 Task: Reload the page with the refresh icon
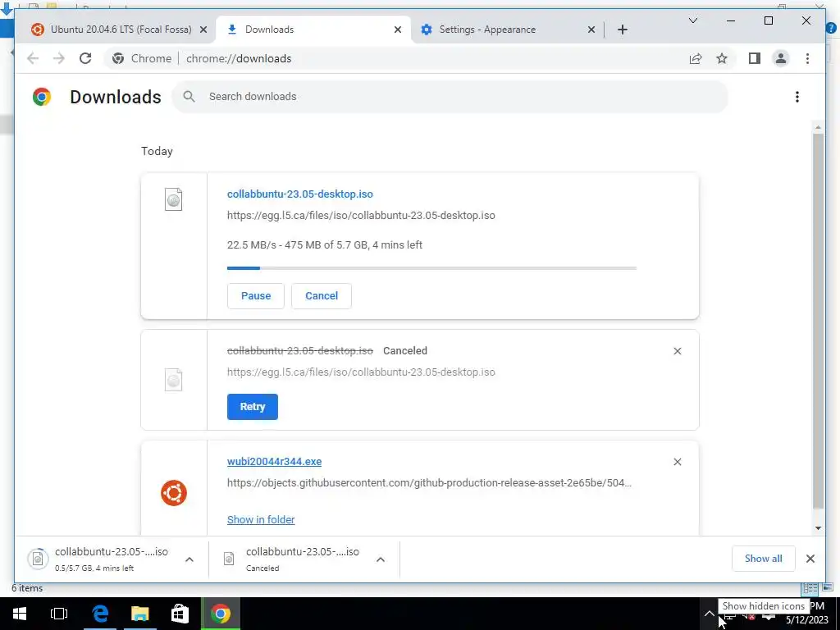click(x=85, y=58)
